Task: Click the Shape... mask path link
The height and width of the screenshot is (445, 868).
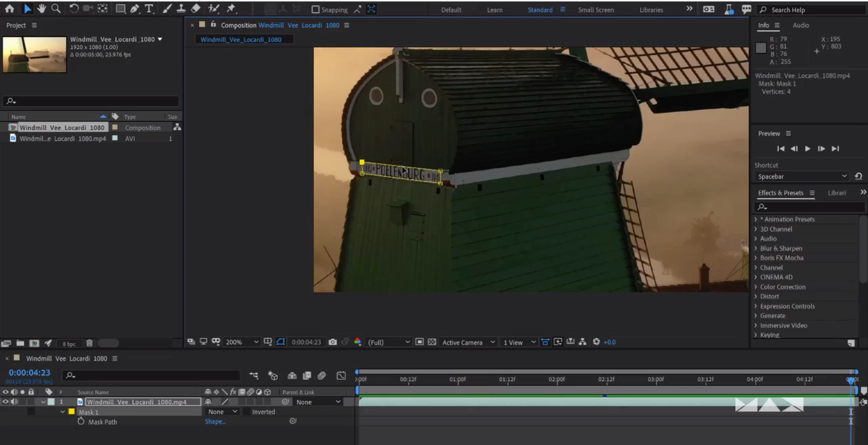Action: 215,422
